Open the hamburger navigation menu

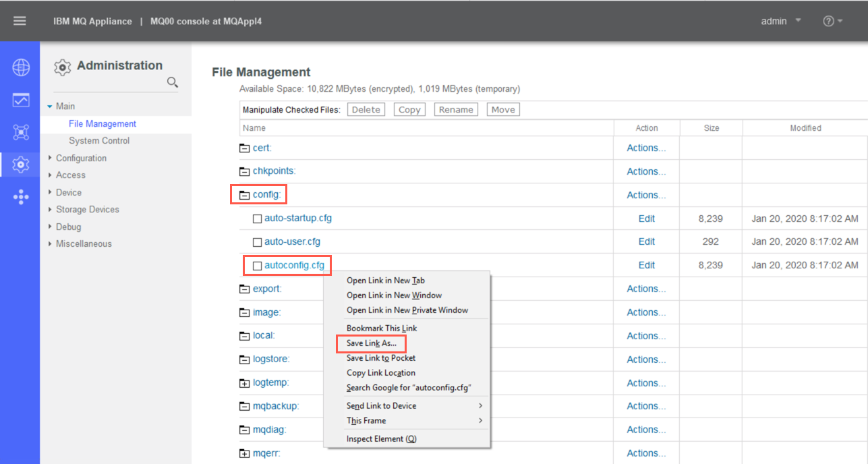[x=20, y=21]
